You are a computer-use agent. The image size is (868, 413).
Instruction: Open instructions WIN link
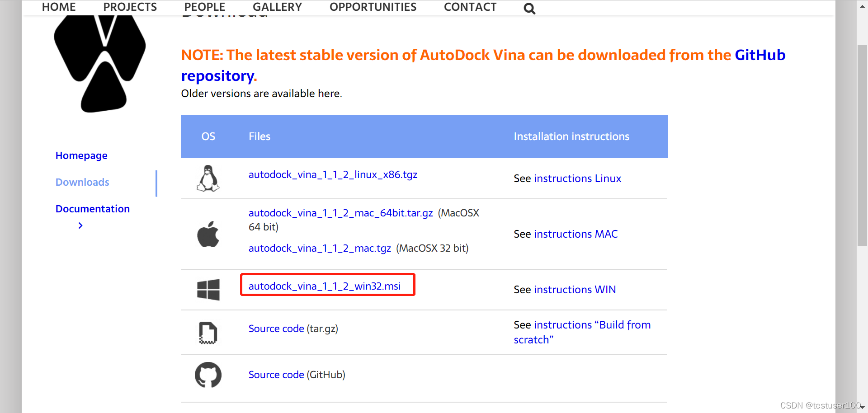tap(575, 290)
